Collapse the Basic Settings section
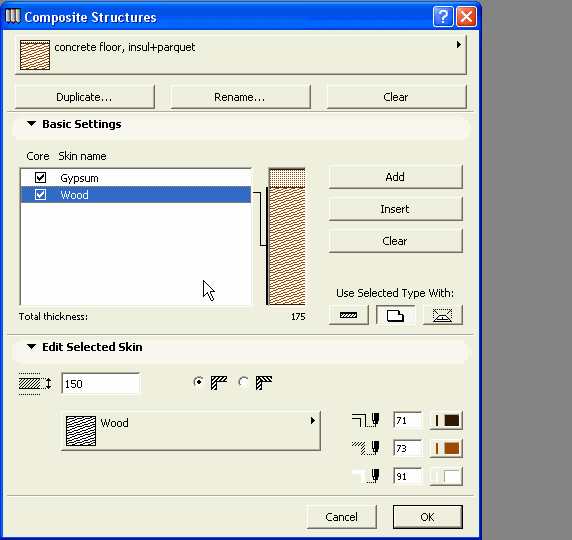Viewport: 572px width, 540px height. (32, 124)
